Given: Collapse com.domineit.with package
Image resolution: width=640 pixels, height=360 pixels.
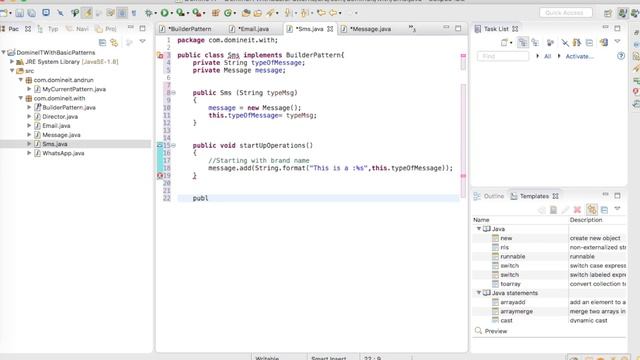Looking at the screenshot, I should point(21,98).
